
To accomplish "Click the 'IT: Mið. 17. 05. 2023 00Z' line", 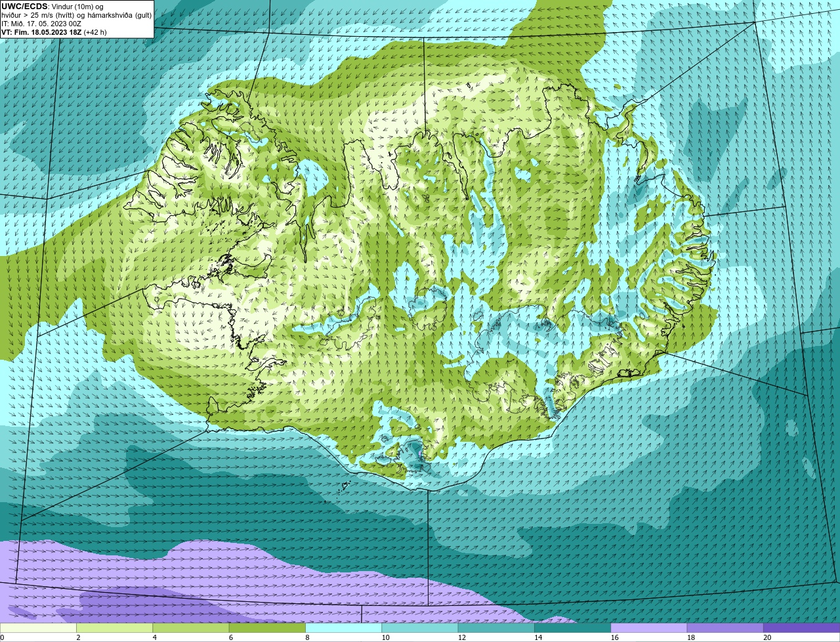I will click(x=41, y=24).
